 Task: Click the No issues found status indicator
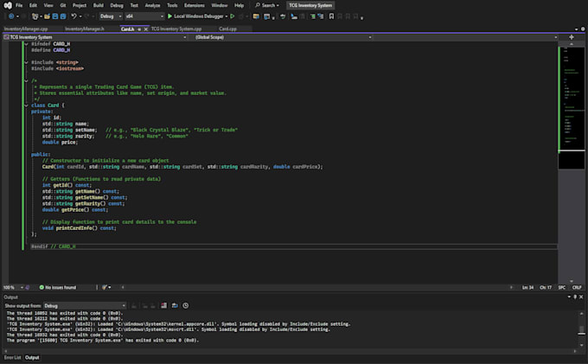(58, 287)
